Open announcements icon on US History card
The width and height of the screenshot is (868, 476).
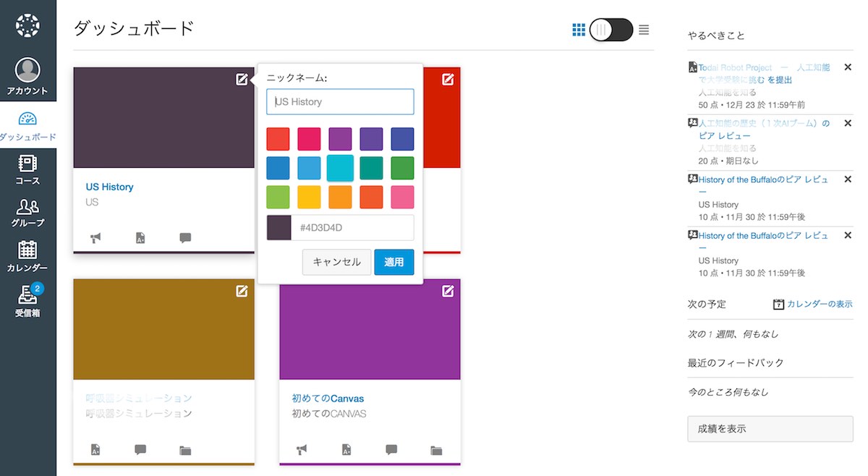[95, 238]
